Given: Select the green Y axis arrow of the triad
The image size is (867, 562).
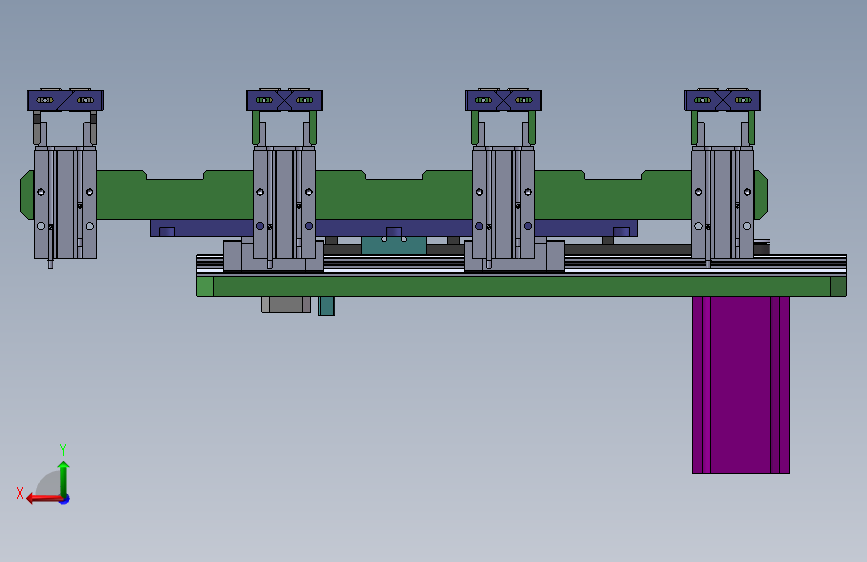Looking at the screenshot, I should coord(64,479).
